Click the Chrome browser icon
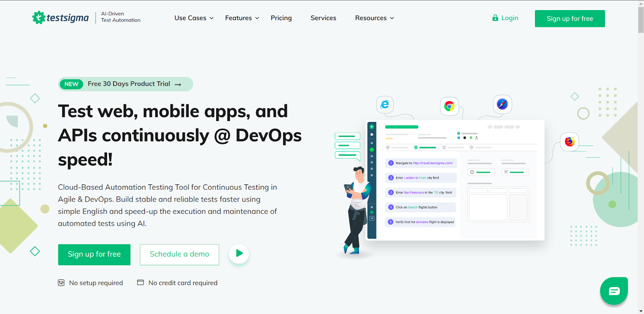This screenshot has width=644, height=314. [449, 106]
